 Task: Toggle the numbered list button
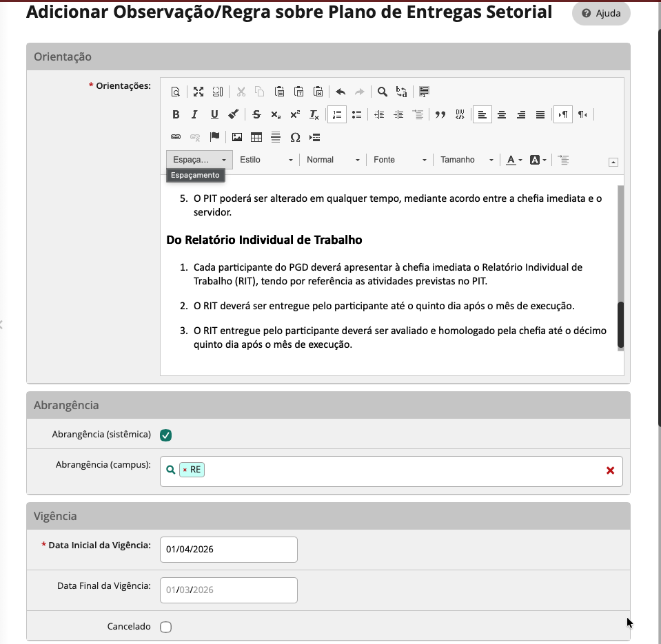[336, 114]
